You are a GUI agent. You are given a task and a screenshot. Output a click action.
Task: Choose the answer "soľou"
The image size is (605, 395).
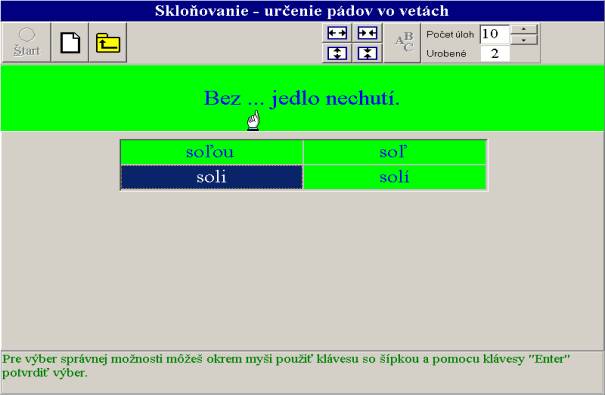click(x=211, y=152)
